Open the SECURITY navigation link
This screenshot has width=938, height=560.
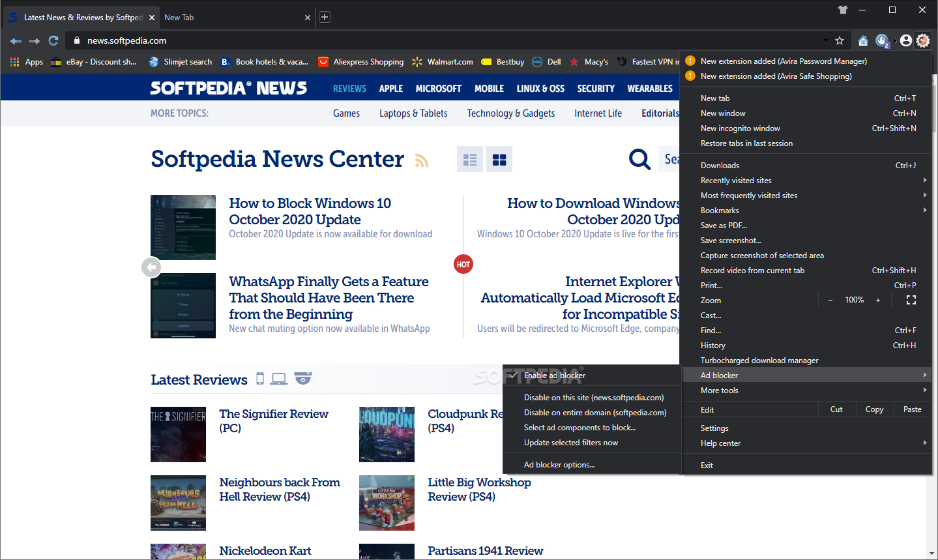(596, 89)
